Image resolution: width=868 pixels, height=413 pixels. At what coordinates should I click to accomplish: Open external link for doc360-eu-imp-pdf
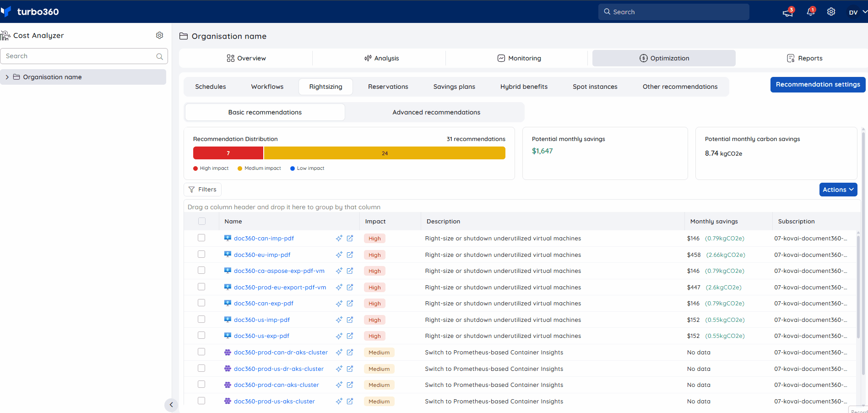pyautogui.click(x=350, y=255)
